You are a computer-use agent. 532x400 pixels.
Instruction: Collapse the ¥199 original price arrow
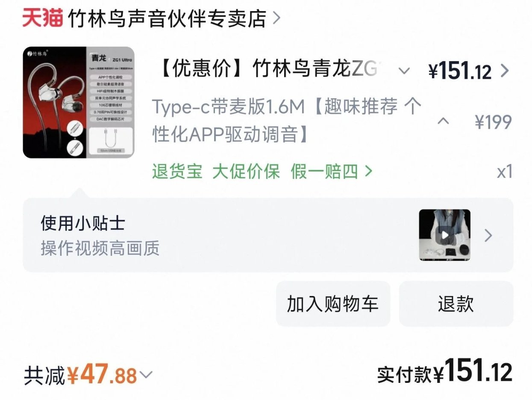point(444,122)
